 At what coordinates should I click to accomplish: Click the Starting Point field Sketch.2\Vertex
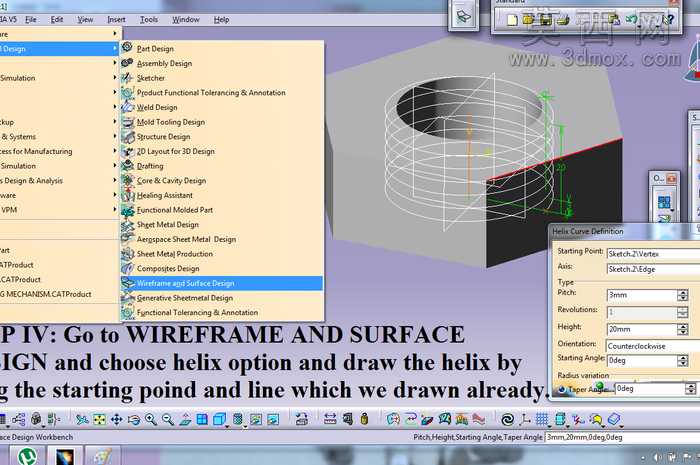click(x=653, y=253)
